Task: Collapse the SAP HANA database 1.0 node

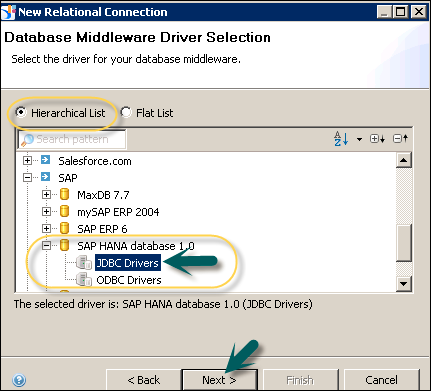Action: (x=47, y=246)
